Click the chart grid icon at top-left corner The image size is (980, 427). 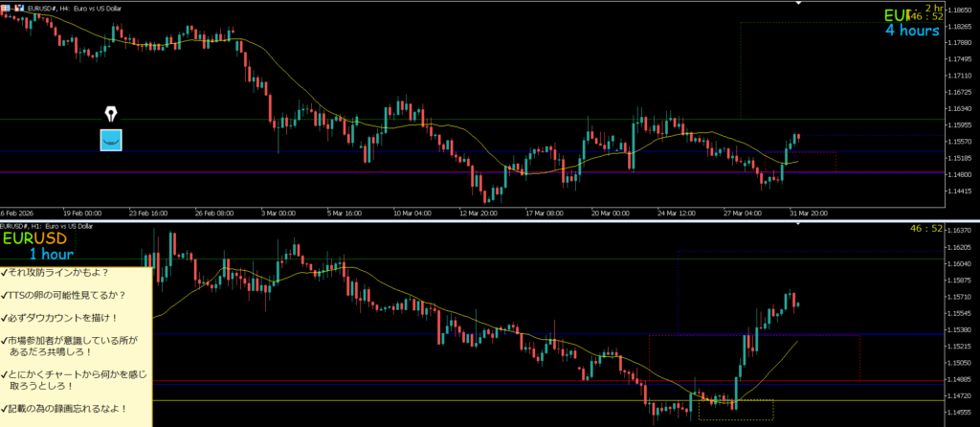[x=5, y=7]
